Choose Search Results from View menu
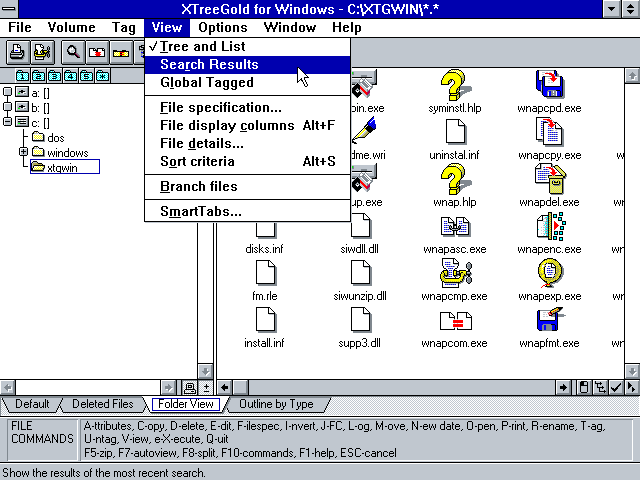Screen dimensions: 640x480 (247, 64)
